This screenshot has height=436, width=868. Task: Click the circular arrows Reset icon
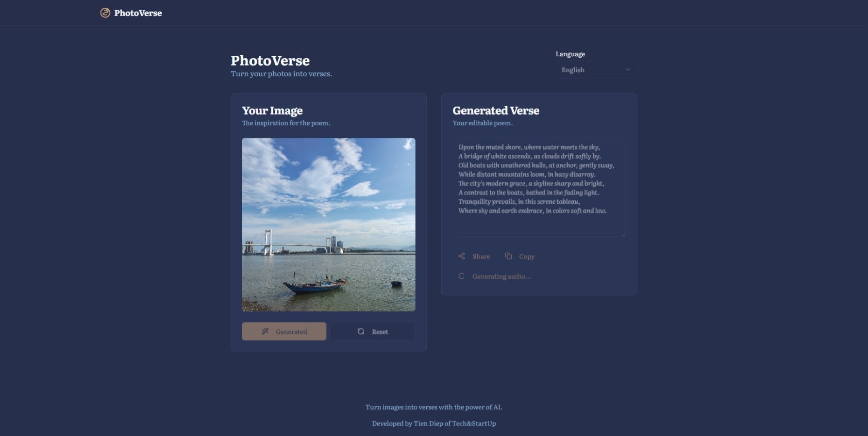pos(361,331)
